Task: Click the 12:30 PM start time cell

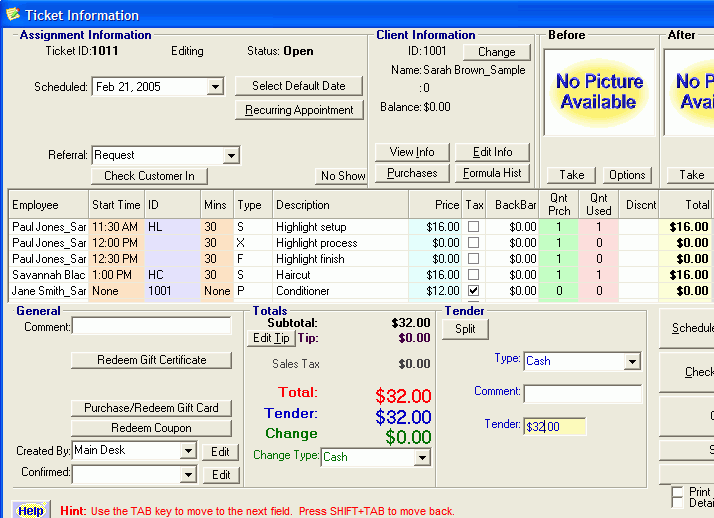Action: click(116, 259)
